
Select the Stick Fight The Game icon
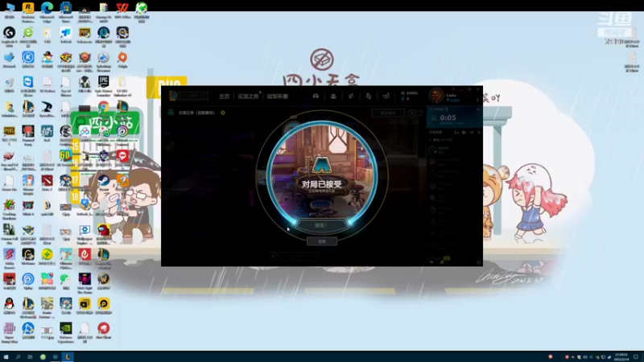[85, 282]
